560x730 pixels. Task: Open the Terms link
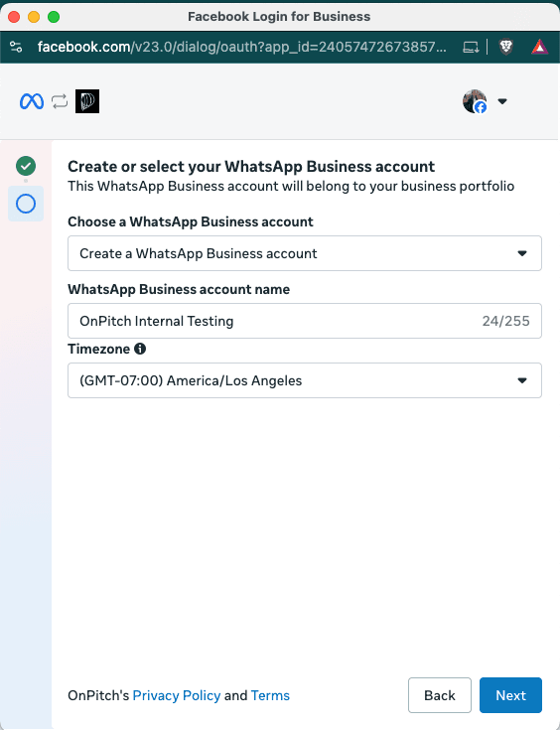(270, 695)
